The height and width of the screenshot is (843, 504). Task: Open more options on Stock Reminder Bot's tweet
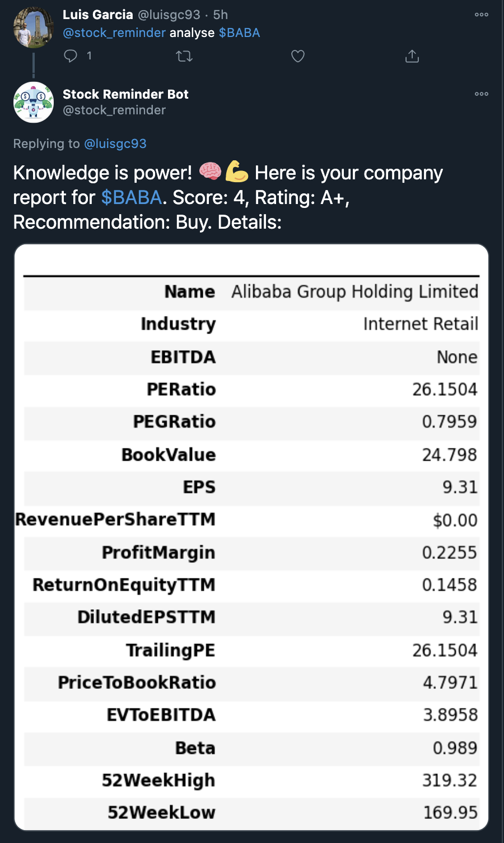tap(482, 94)
